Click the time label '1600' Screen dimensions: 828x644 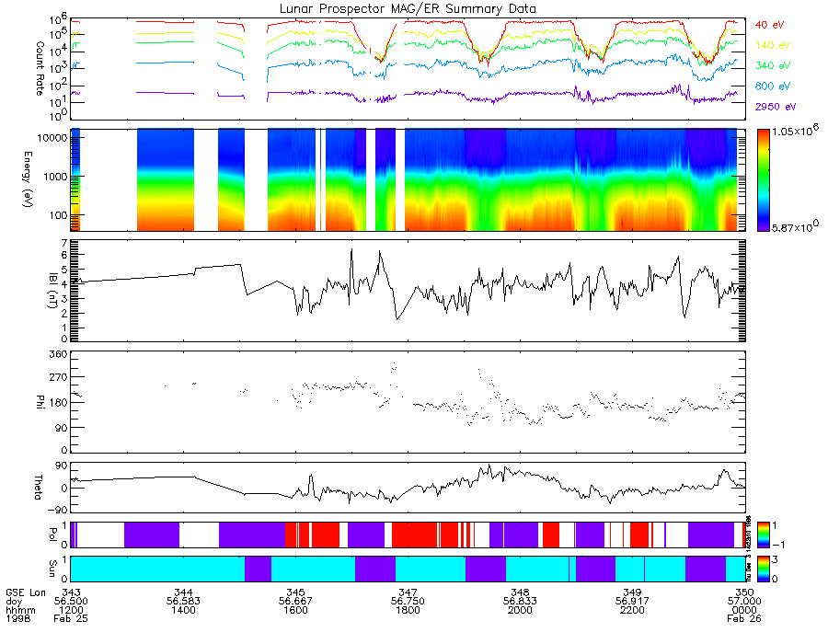click(295, 610)
